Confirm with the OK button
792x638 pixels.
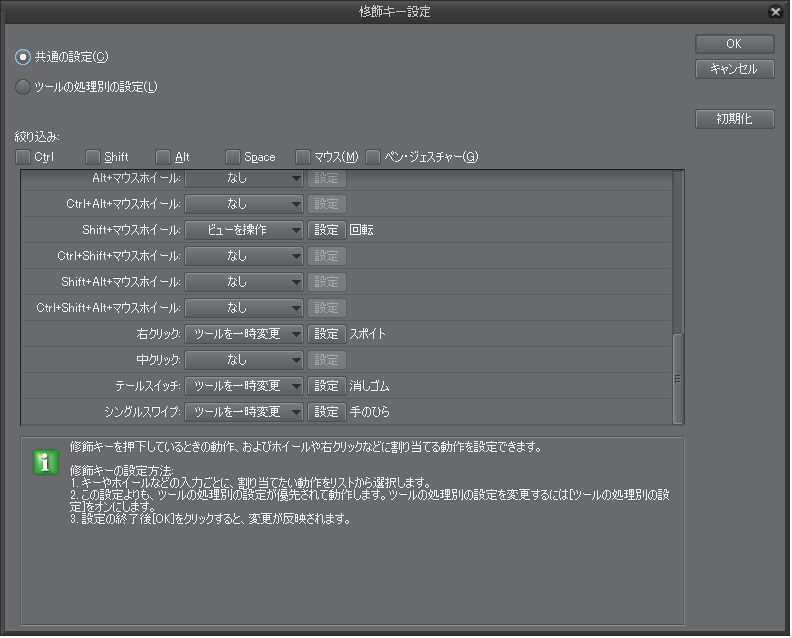[734, 44]
